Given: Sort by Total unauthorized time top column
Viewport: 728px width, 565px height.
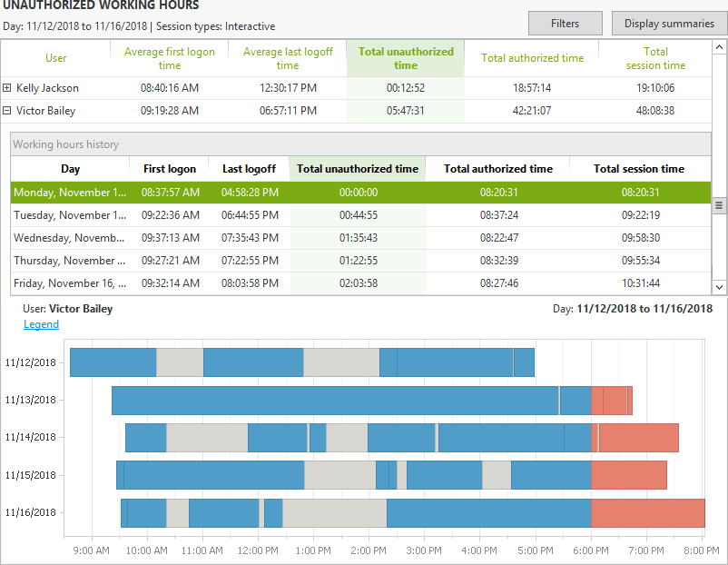Looking at the screenshot, I should tap(406, 58).
